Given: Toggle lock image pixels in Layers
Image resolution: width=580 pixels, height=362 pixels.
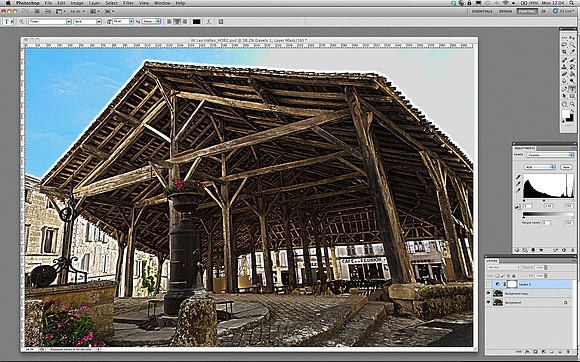Looking at the screenshot, I should tap(503, 276).
